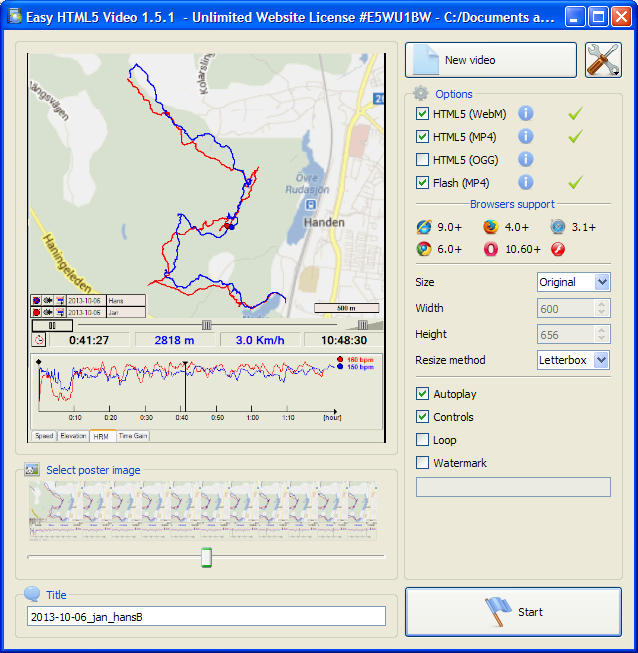Click the Start button
Image resolution: width=638 pixels, height=653 pixels.
click(x=513, y=612)
